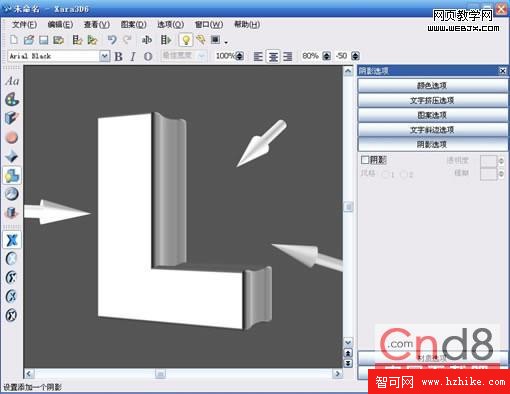Click the up arrow of the 100% size stepper
The image size is (510, 394).
pyautogui.click(x=240, y=53)
